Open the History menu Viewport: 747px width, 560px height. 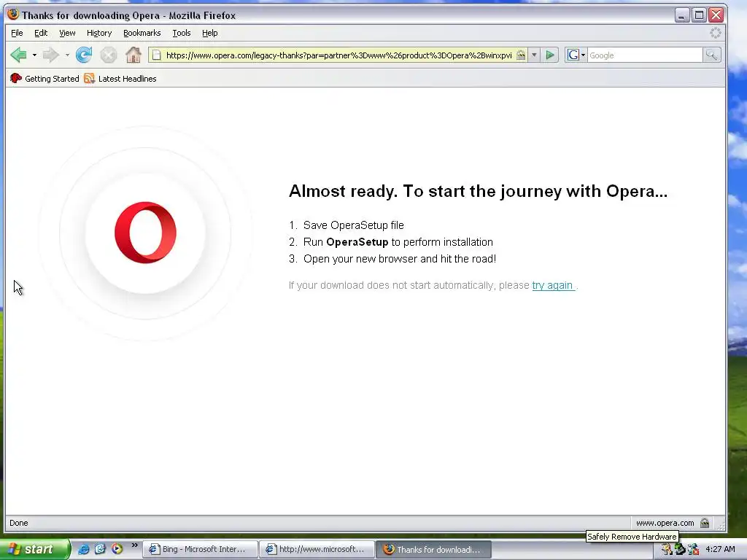[99, 33]
